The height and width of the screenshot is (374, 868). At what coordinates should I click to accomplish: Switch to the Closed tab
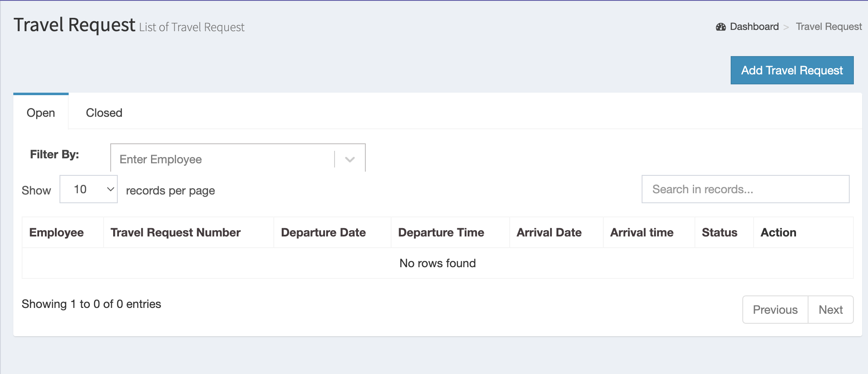pyautogui.click(x=104, y=113)
